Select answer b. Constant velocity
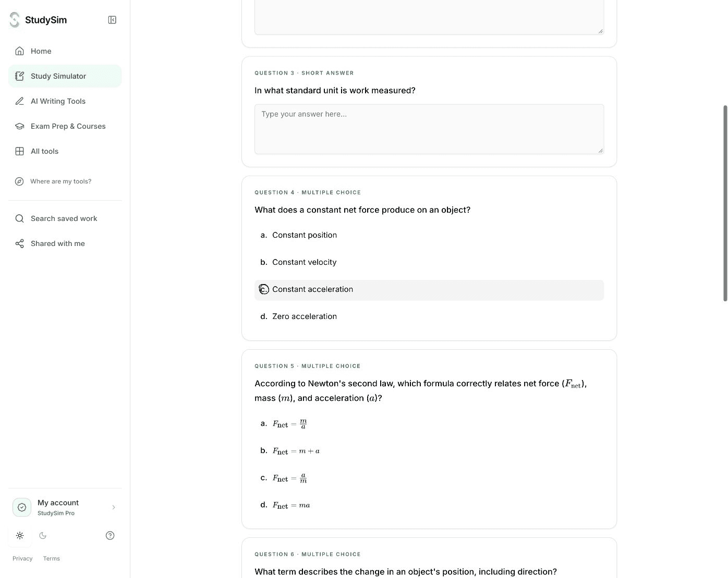728x578 pixels. tap(429, 262)
